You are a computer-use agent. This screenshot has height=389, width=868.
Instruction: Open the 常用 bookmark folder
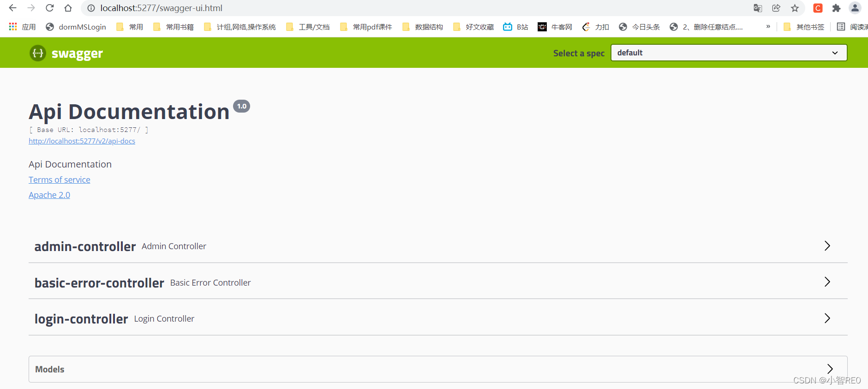pos(130,27)
